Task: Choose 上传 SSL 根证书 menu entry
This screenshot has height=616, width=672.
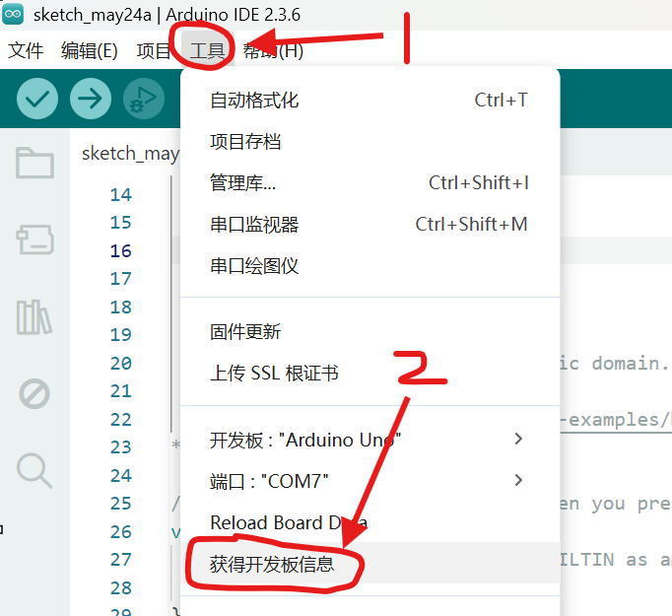Action: click(370, 373)
